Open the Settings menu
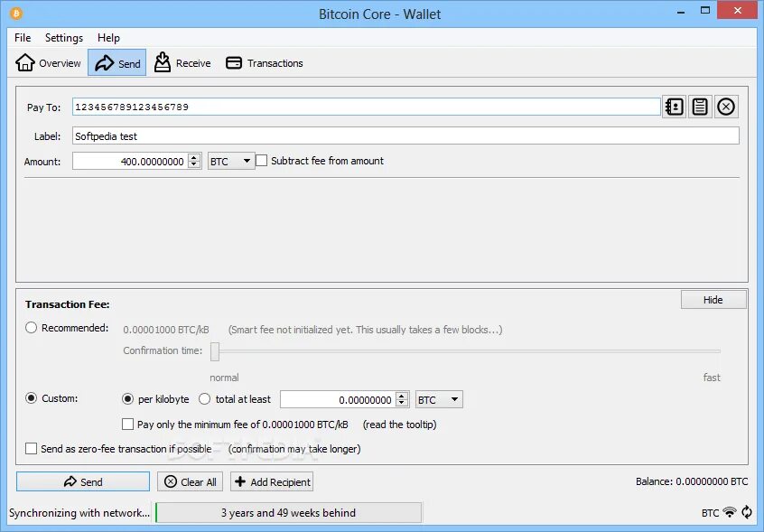The image size is (764, 532). pos(64,38)
